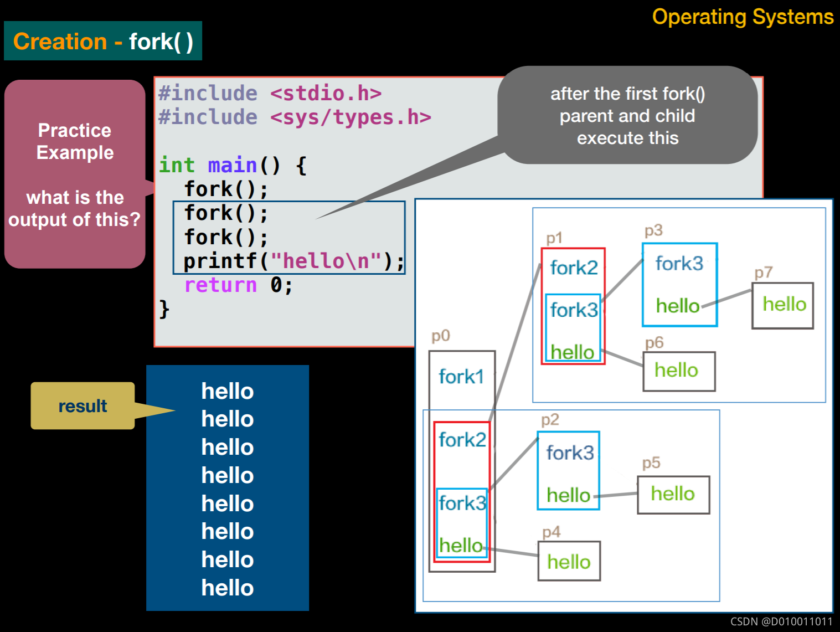Click the fork(); line directly above printf

(226, 237)
